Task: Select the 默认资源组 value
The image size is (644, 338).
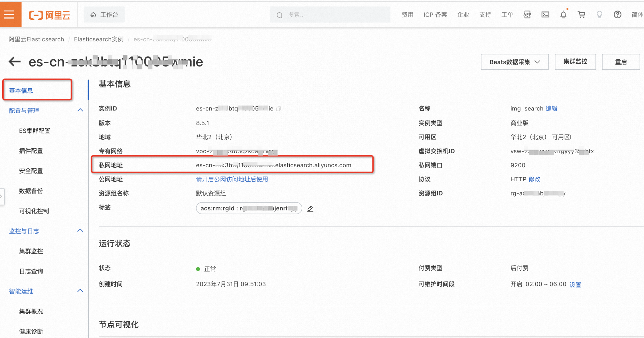Action: click(x=211, y=193)
